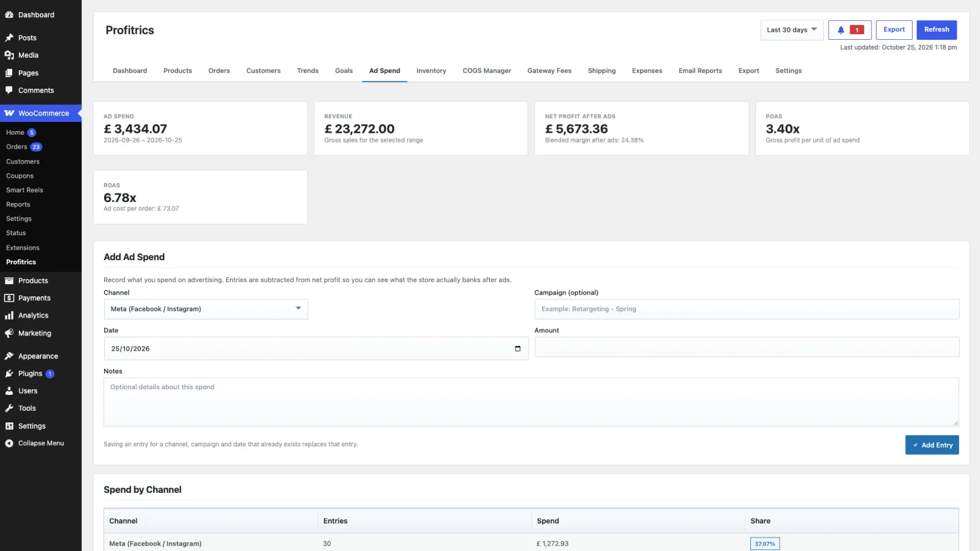Click the 37.07% share badge
The image size is (980, 551).
coord(765,544)
